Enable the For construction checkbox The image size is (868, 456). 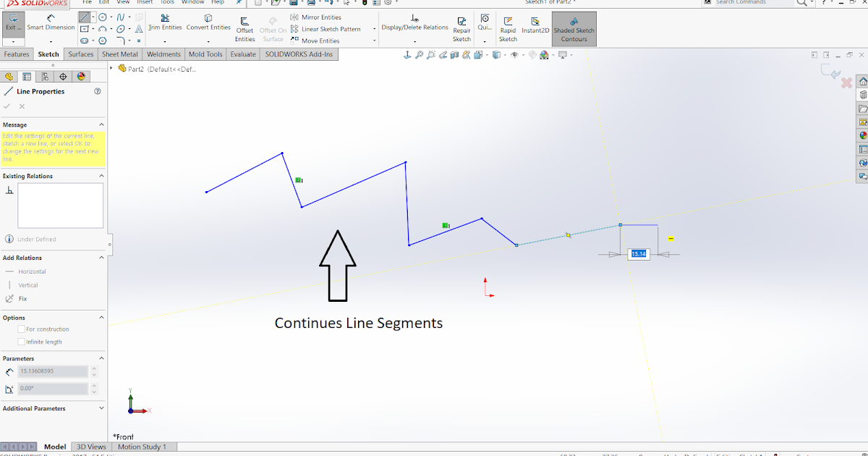pyautogui.click(x=22, y=328)
